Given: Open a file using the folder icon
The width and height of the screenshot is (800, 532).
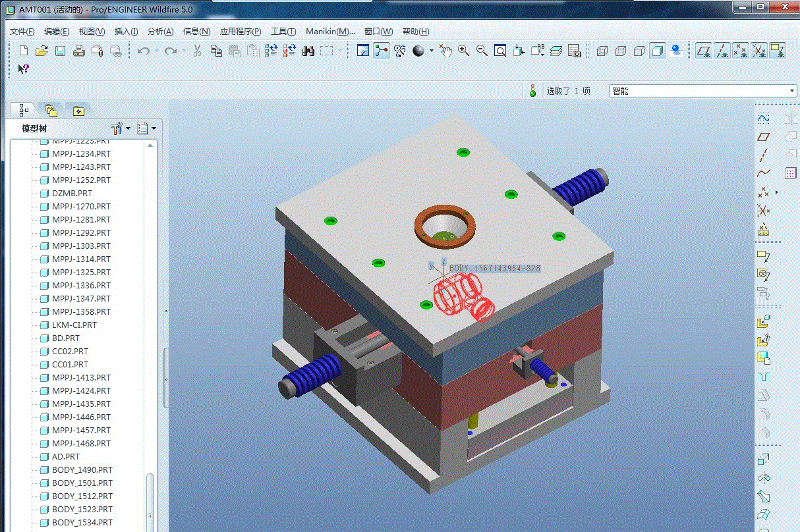Looking at the screenshot, I should (x=42, y=51).
